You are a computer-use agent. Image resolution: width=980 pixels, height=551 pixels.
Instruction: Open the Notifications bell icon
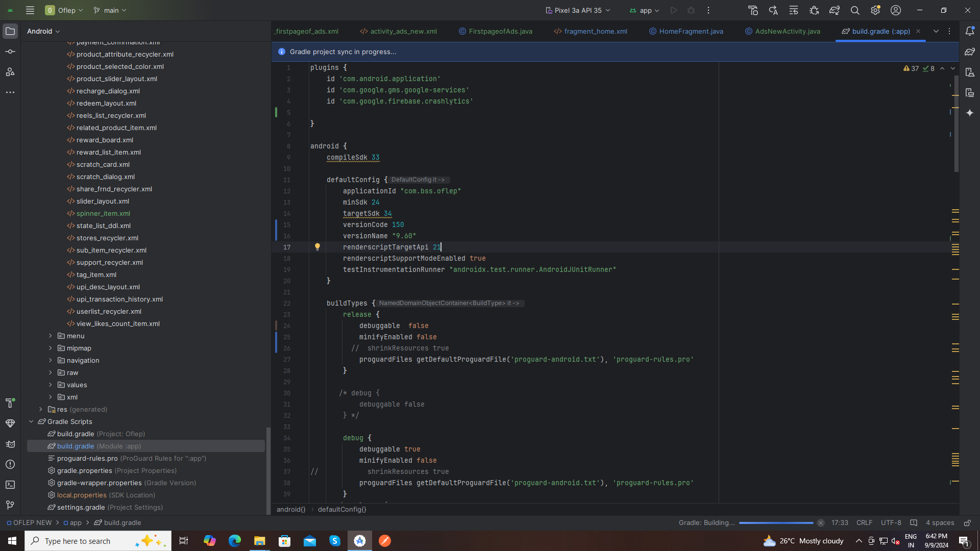tap(970, 31)
